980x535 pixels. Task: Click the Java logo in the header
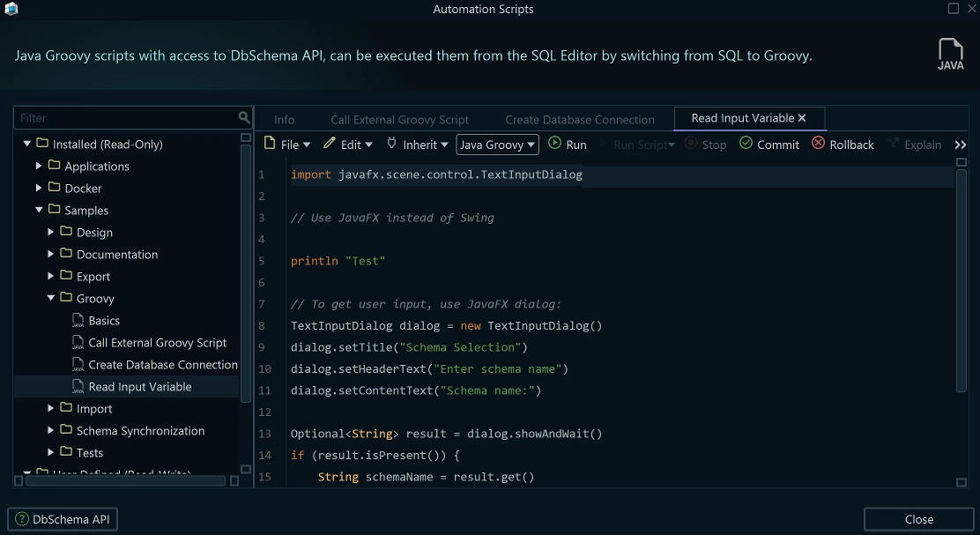pos(952,53)
